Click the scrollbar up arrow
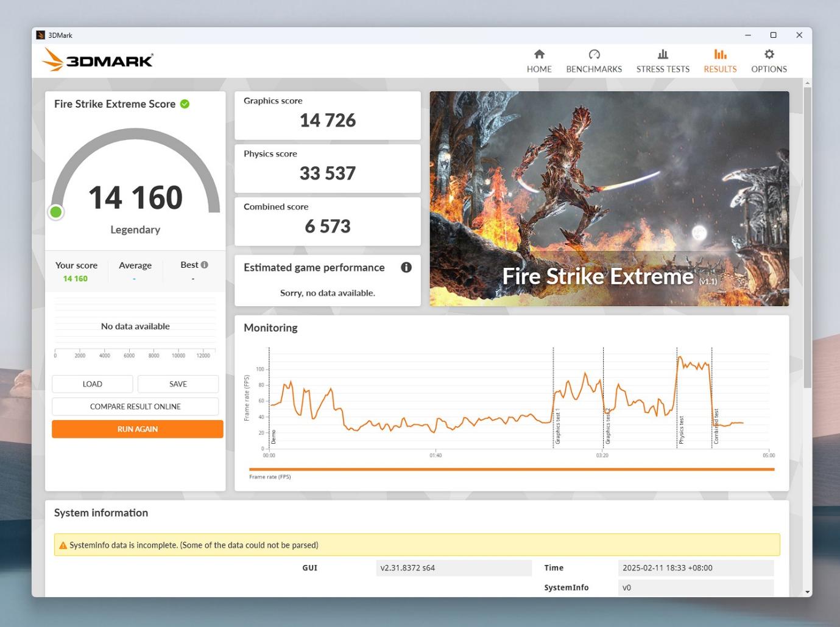Viewport: 840px width, 627px height. point(807,83)
